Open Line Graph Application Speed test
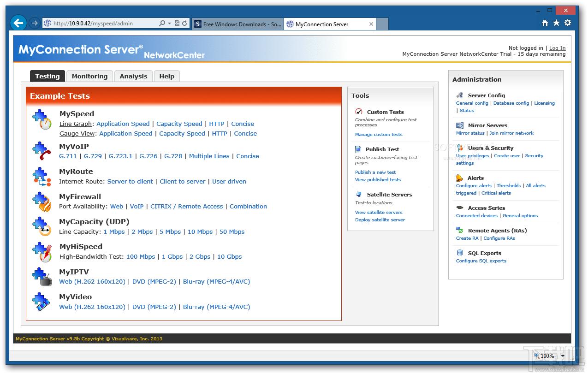This screenshot has width=588, height=374. 123,124
